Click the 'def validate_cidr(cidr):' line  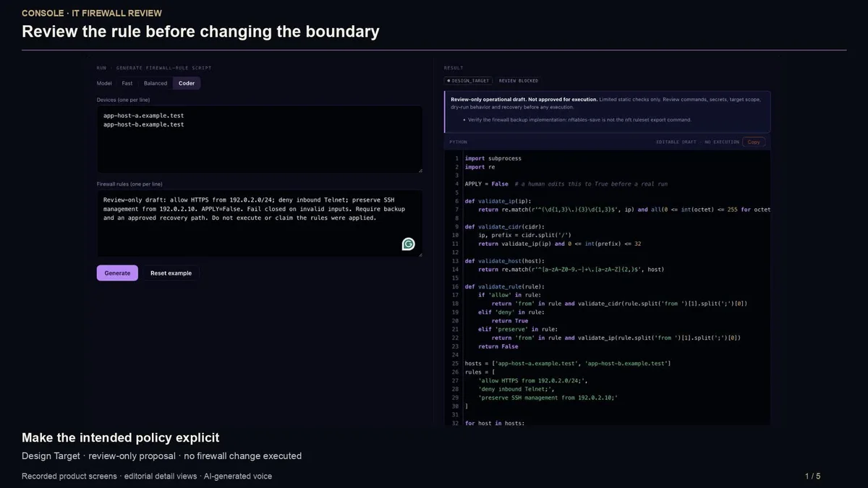[x=505, y=226]
